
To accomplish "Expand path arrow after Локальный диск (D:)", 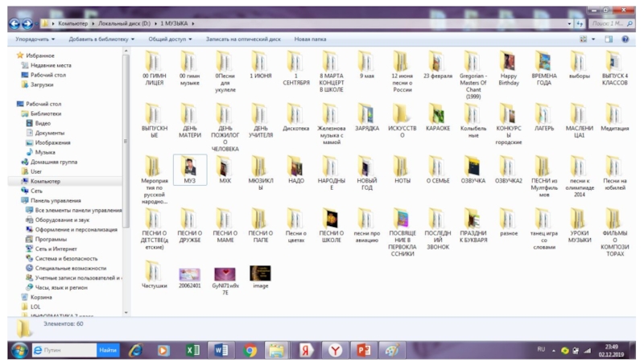I will point(155,24).
